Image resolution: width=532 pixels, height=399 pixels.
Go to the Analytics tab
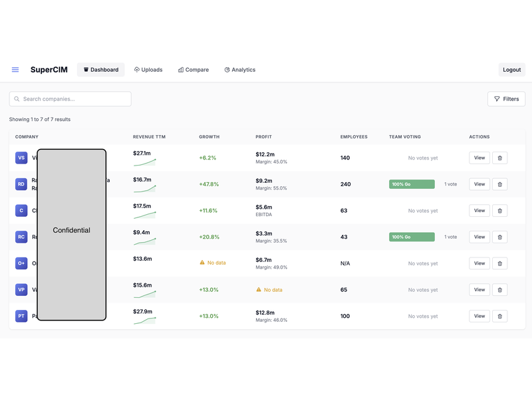[239, 70]
